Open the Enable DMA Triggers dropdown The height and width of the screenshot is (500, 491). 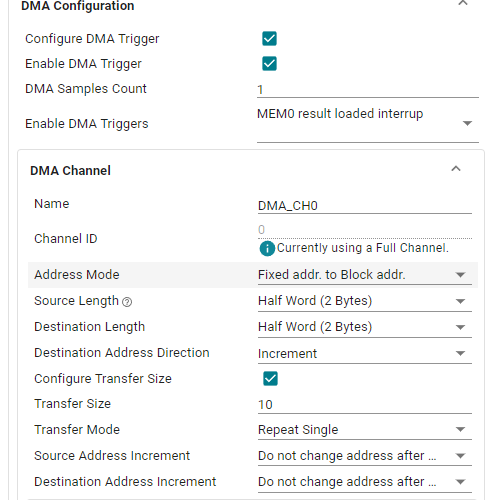[368, 124]
